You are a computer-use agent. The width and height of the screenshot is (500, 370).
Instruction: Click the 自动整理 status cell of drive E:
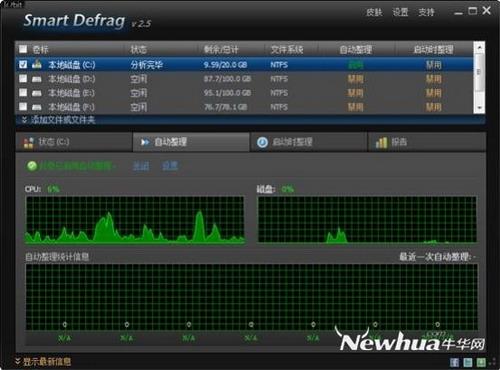[x=356, y=93]
